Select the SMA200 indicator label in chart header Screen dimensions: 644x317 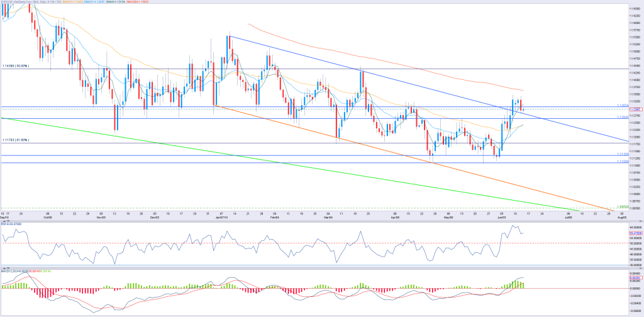(137, 2)
